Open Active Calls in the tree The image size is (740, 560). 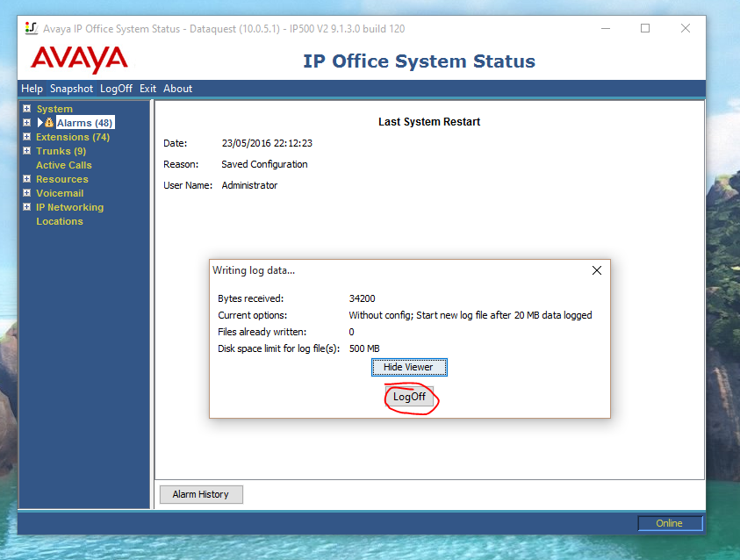[x=64, y=165]
